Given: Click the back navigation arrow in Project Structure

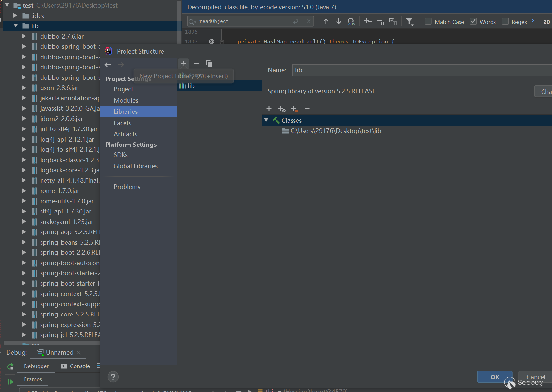Looking at the screenshot, I should click(x=108, y=65).
